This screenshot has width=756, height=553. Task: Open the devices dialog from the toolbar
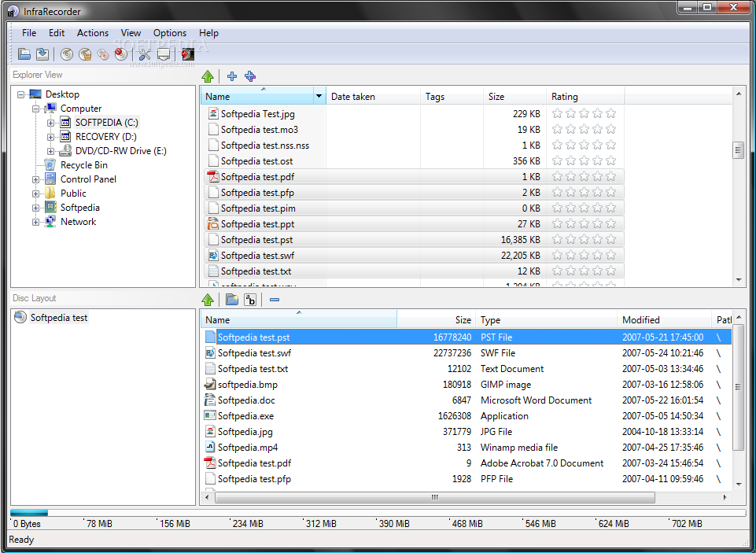(x=164, y=54)
